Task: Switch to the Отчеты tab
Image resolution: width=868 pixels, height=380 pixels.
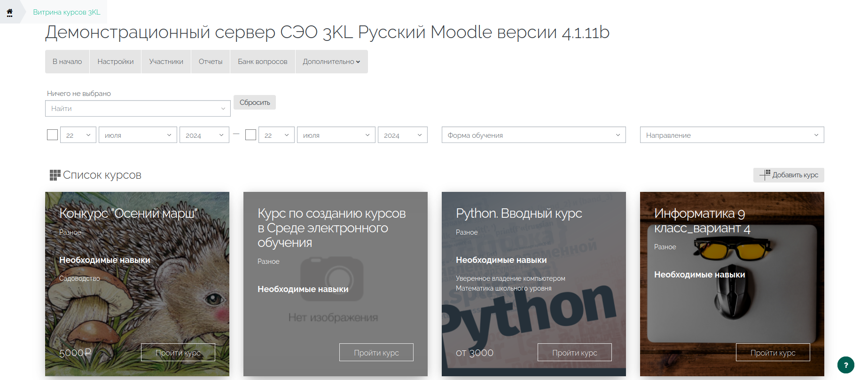Action: tap(211, 62)
